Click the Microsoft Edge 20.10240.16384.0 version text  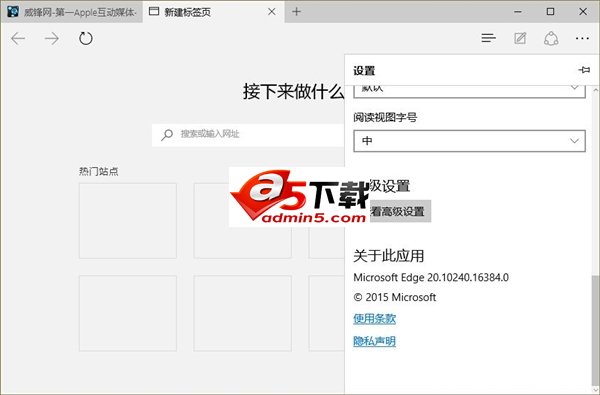[x=431, y=277]
